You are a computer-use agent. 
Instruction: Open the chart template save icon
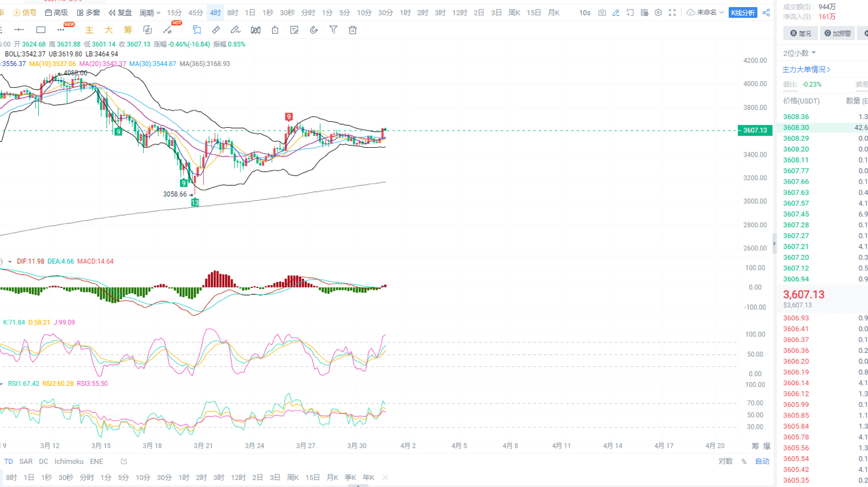[x=644, y=12]
